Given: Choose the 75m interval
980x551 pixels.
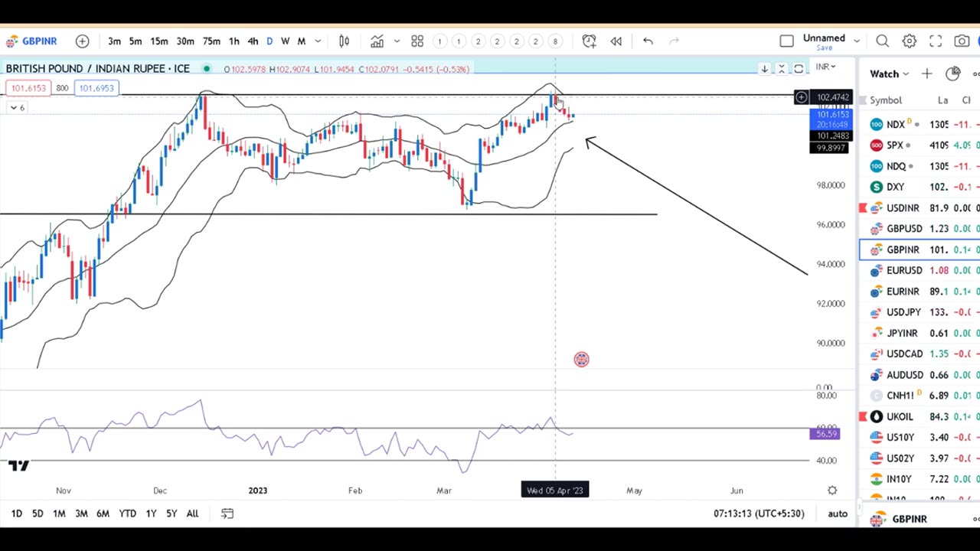Looking at the screenshot, I should 211,41.
